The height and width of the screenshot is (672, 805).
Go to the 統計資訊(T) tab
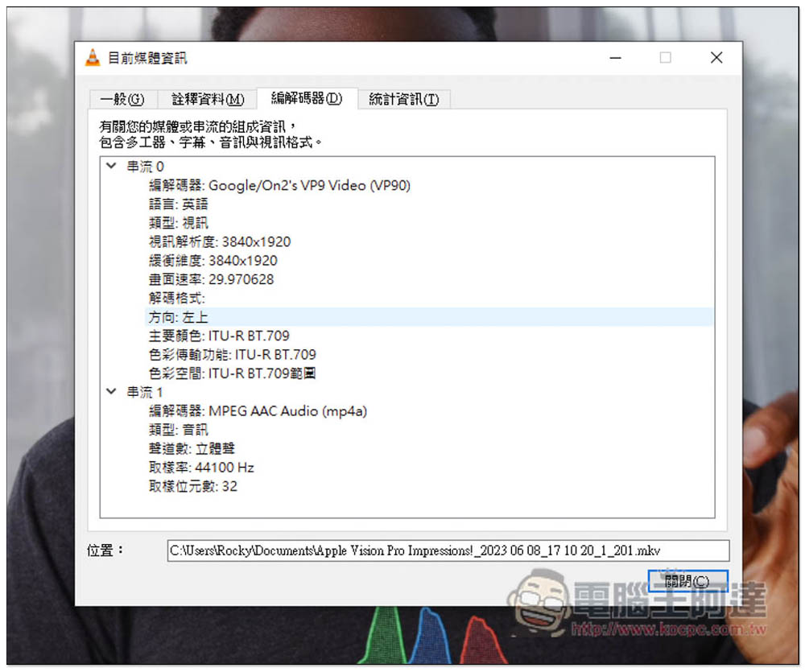tap(404, 99)
